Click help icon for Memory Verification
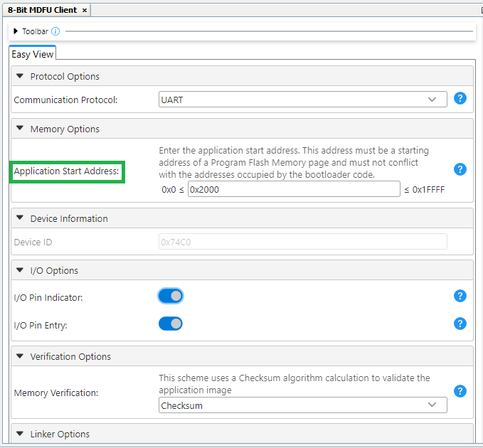The image size is (483, 448). click(x=460, y=391)
